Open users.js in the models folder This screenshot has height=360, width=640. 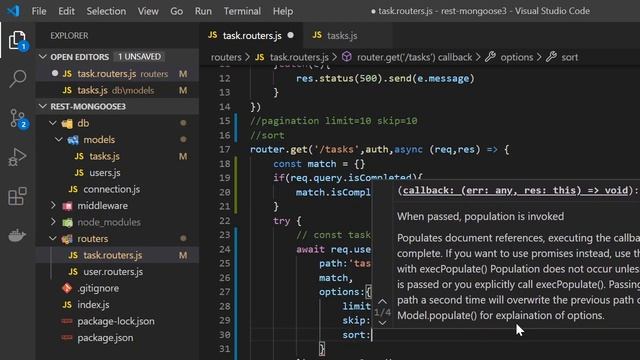click(117, 173)
